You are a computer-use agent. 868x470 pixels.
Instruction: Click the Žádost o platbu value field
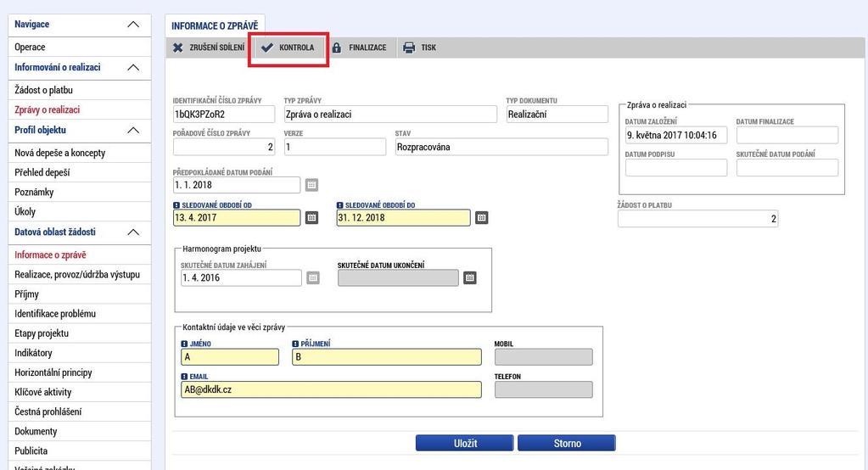point(698,219)
